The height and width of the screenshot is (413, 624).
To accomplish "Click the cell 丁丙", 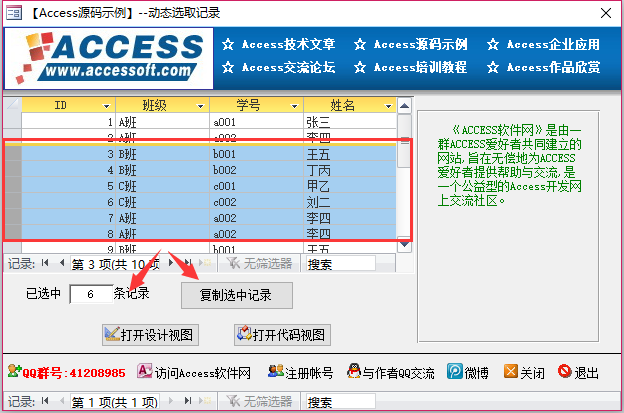I will 350,169.
